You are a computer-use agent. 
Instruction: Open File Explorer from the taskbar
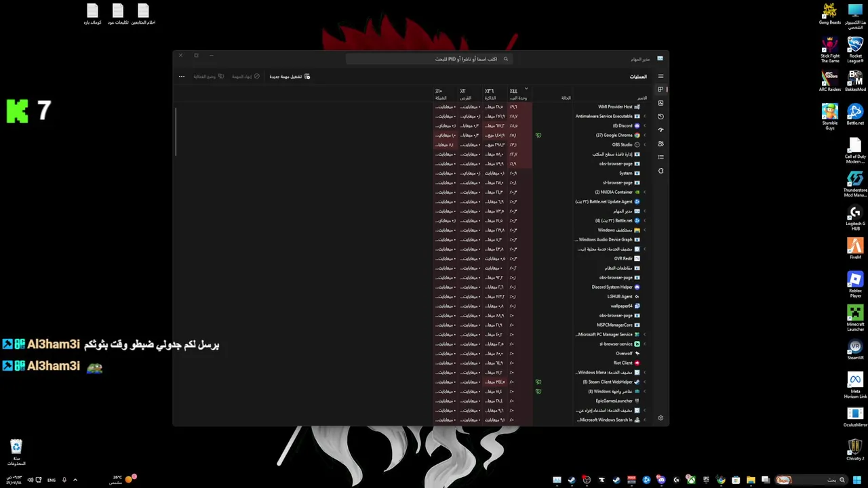pyautogui.click(x=751, y=480)
